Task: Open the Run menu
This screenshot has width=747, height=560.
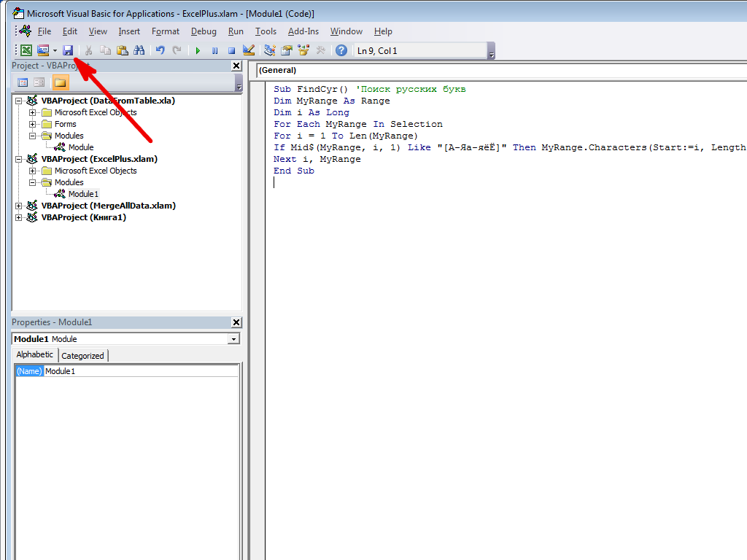Action: (236, 31)
